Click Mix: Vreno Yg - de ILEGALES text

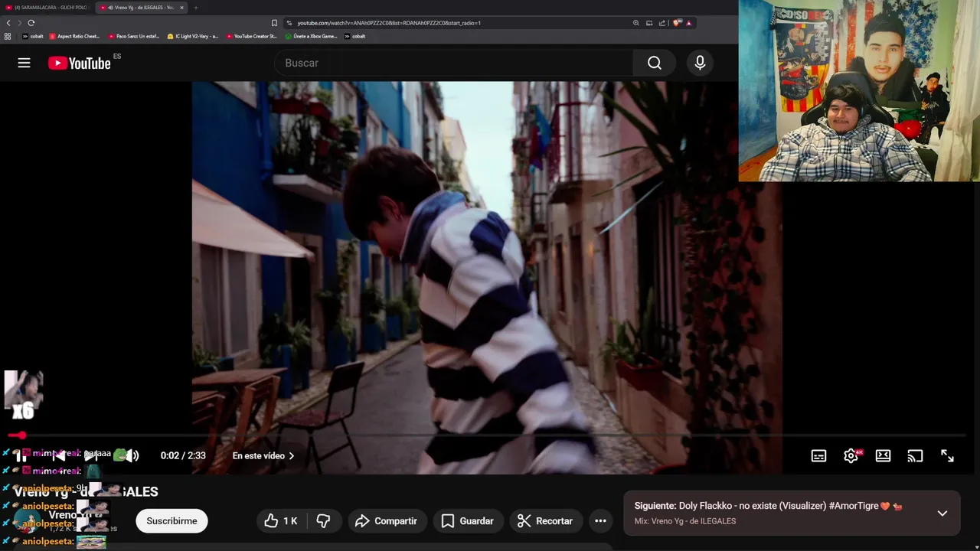pyautogui.click(x=685, y=521)
